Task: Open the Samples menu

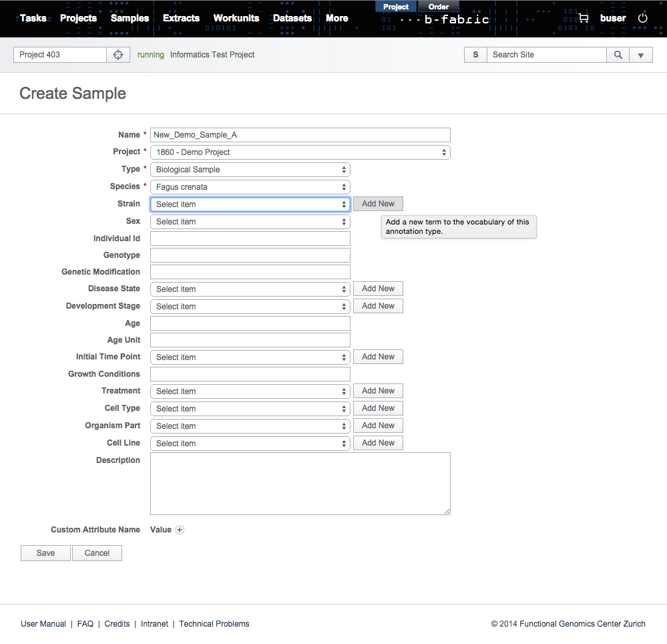Action: pyautogui.click(x=130, y=18)
